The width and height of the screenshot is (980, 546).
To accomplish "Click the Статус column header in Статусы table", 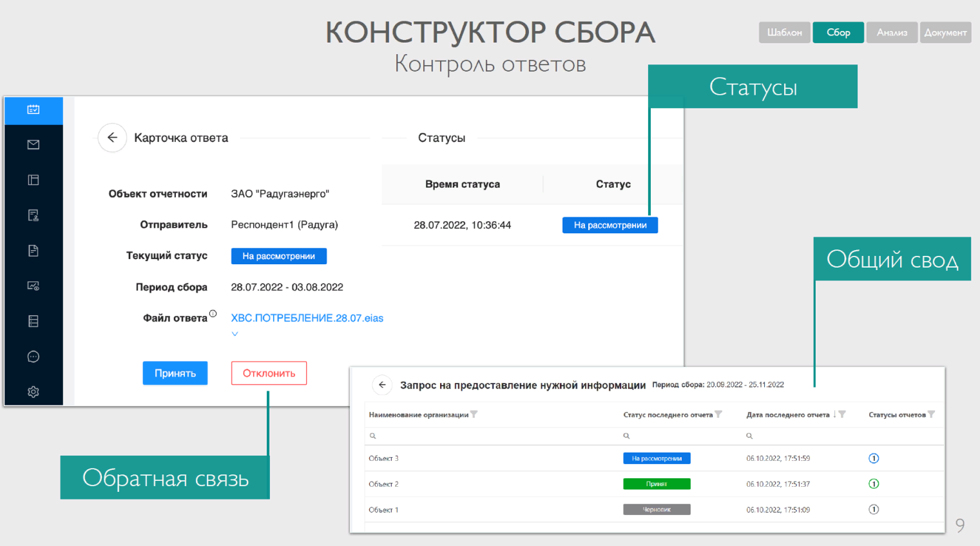I will 613,184.
